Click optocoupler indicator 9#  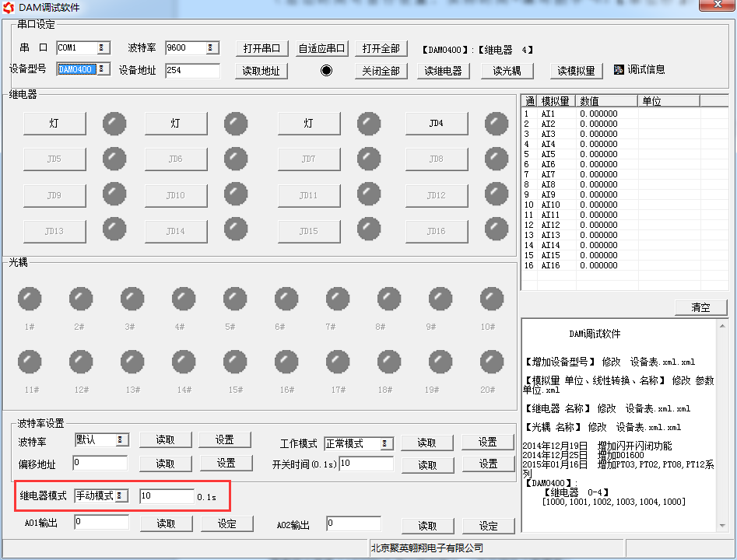(x=440, y=299)
